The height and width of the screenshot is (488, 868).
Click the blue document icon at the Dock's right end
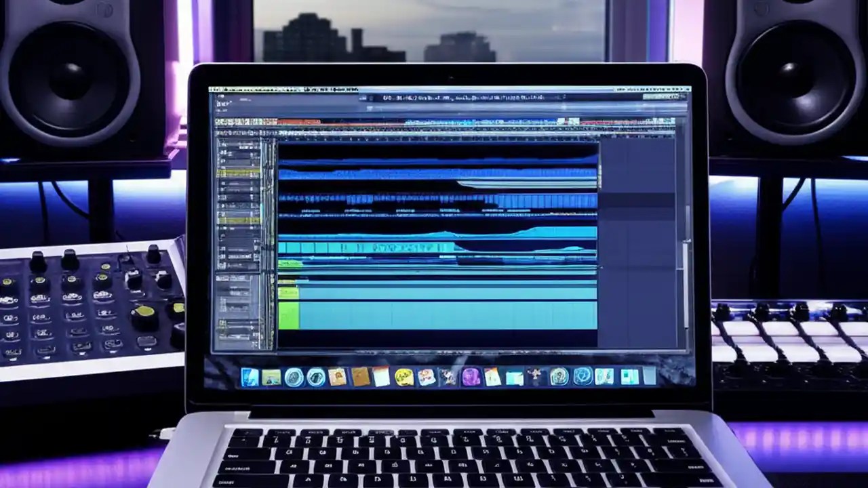click(x=649, y=377)
